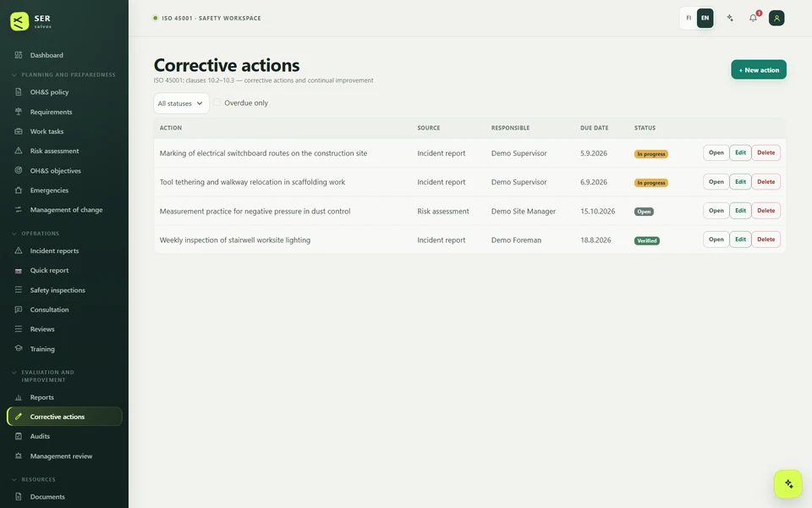Click the Safety inspections list icon
This screenshot has width=812, height=508.
[19, 290]
